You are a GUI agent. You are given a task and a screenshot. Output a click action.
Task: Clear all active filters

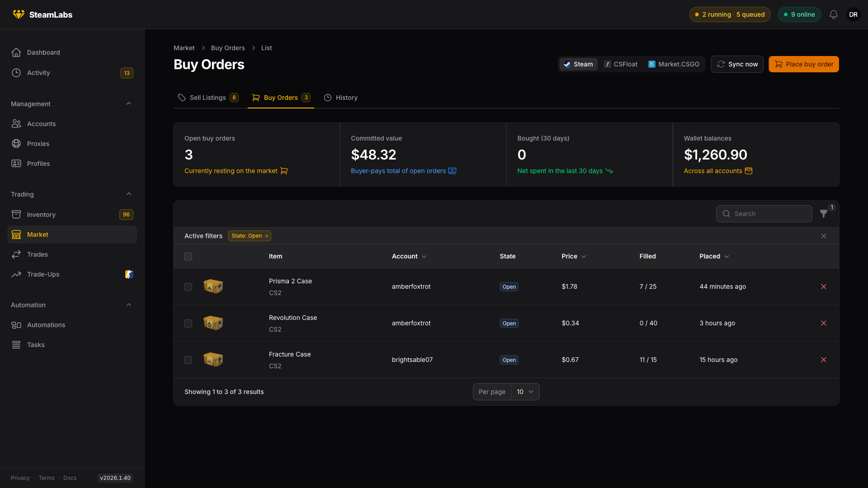pos(824,236)
